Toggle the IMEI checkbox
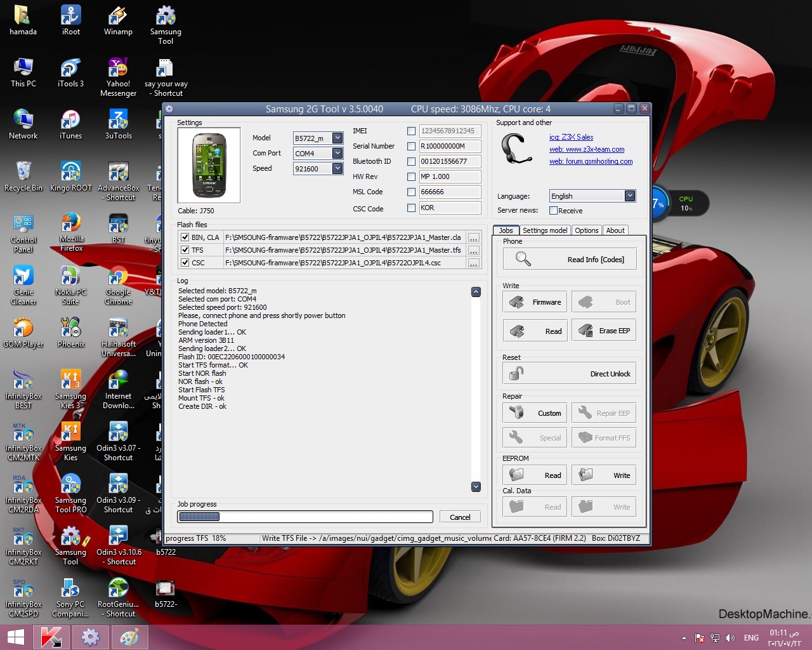 (x=411, y=131)
